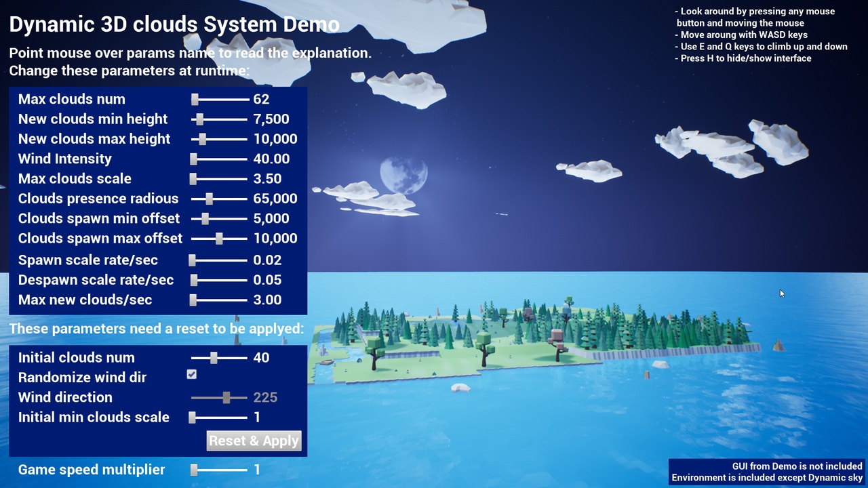The image size is (868, 488).
Task: Click the Spawn scale rate/sec label
Action: click(88, 260)
